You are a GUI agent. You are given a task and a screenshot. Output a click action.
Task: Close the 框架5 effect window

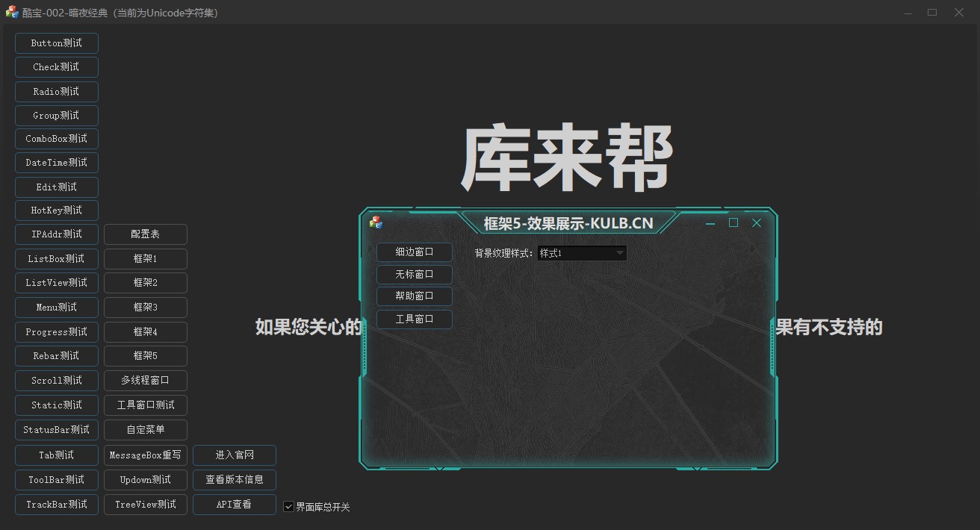coord(757,222)
